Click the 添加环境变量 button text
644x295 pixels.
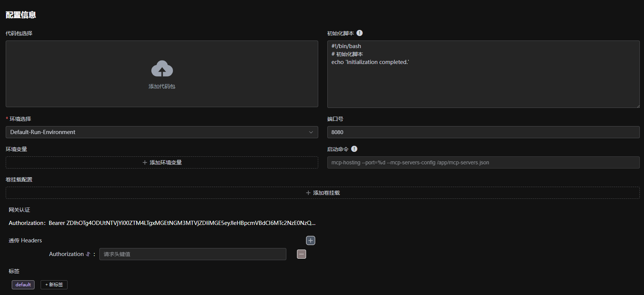click(166, 162)
